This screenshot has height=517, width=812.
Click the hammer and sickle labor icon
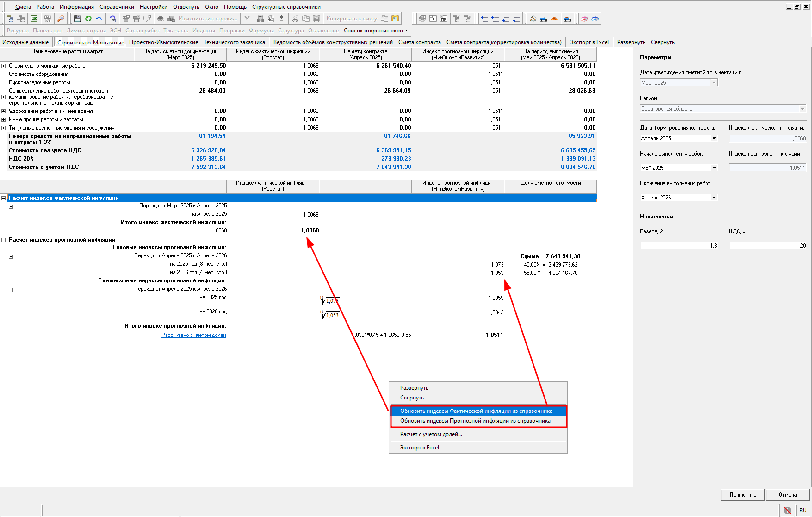point(533,19)
